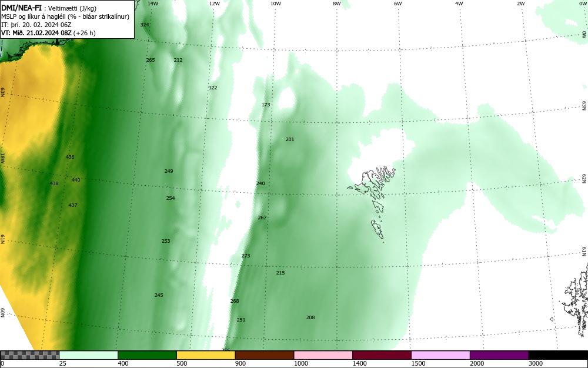Click the map value 265
The image size is (588, 368).
click(x=151, y=60)
